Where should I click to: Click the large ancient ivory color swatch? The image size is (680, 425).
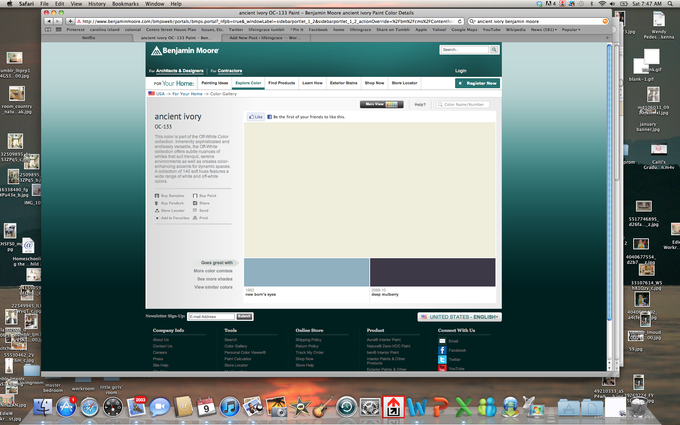coord(369,190)
